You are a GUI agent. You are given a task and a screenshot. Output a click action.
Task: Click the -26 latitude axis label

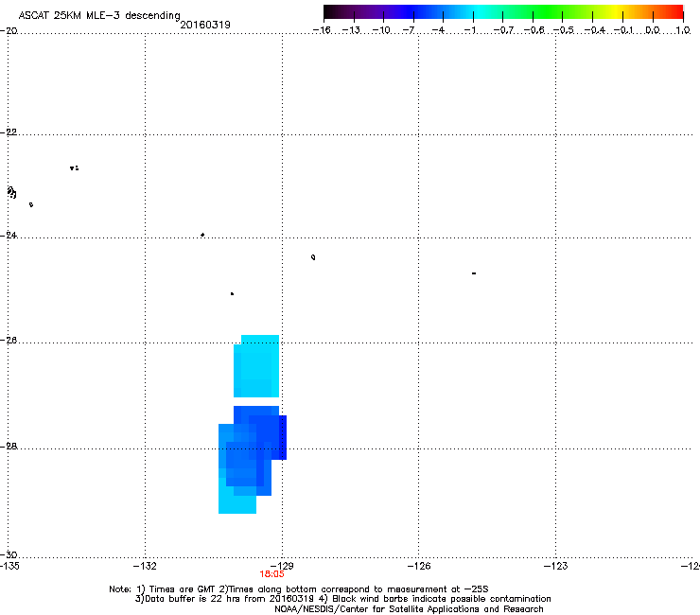9,341
